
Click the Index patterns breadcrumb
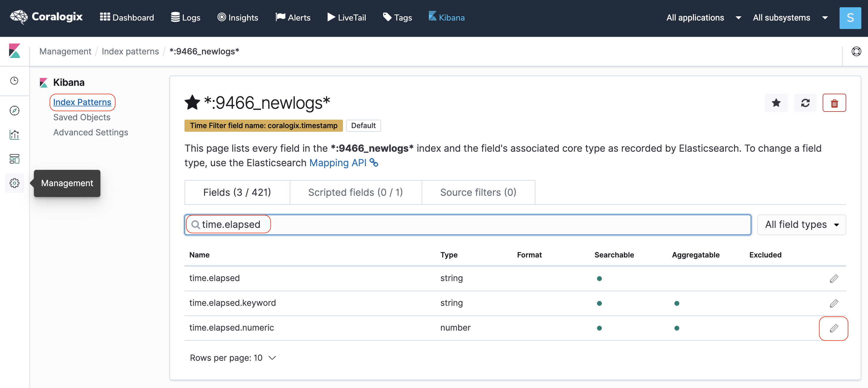[x=130, y=51]
